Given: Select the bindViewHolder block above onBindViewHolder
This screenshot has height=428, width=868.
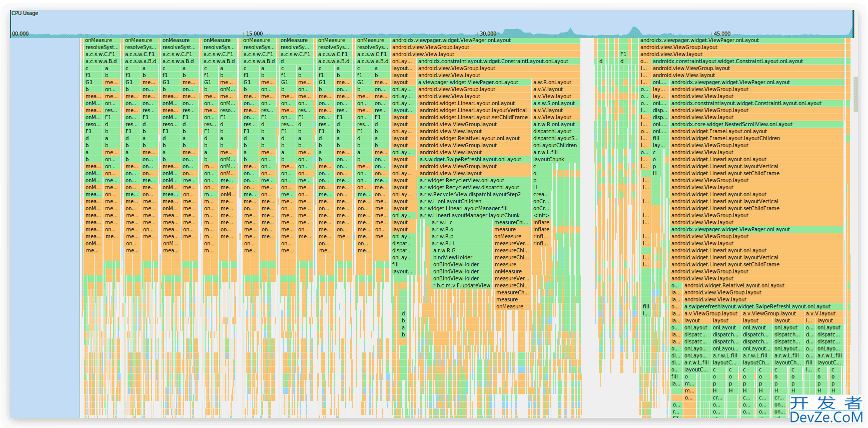Looking at the screenshot, I should [462, 257].
